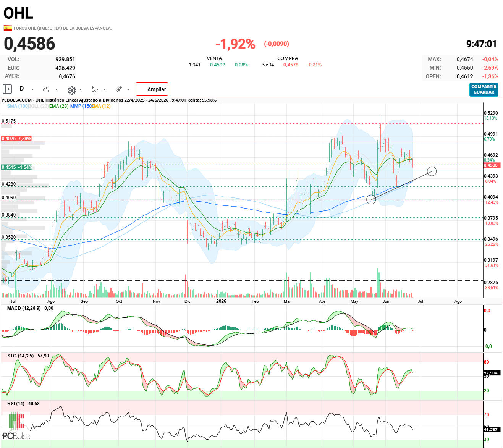Toggle the EMA (12) indicator label
The height and width of the screenshot is (448, 503).
point(102,106)
